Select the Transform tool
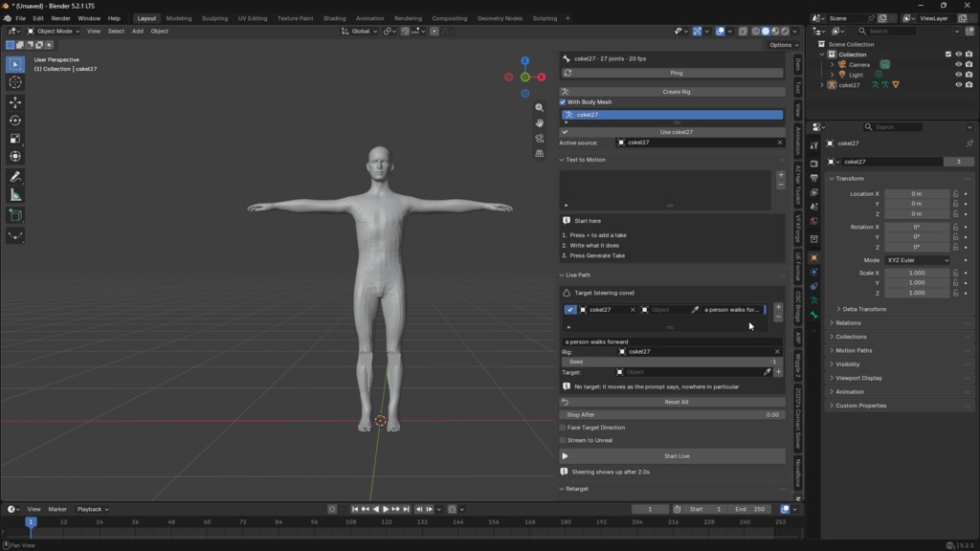The width and height of the screenshot is (980, 551). pos(15,156)
